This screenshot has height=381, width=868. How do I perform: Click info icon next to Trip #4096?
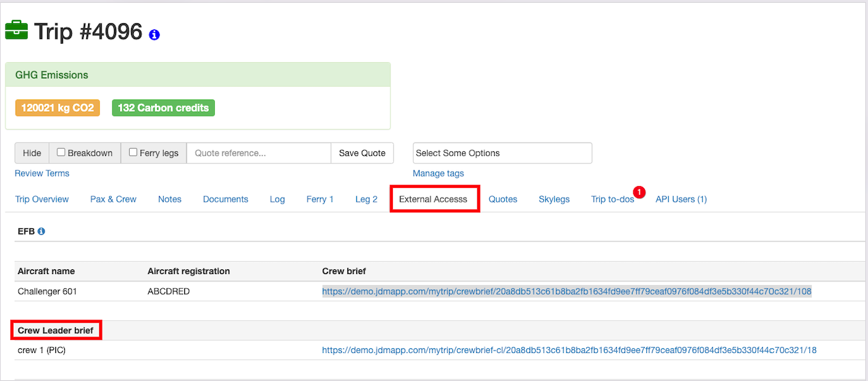point(154,35)
